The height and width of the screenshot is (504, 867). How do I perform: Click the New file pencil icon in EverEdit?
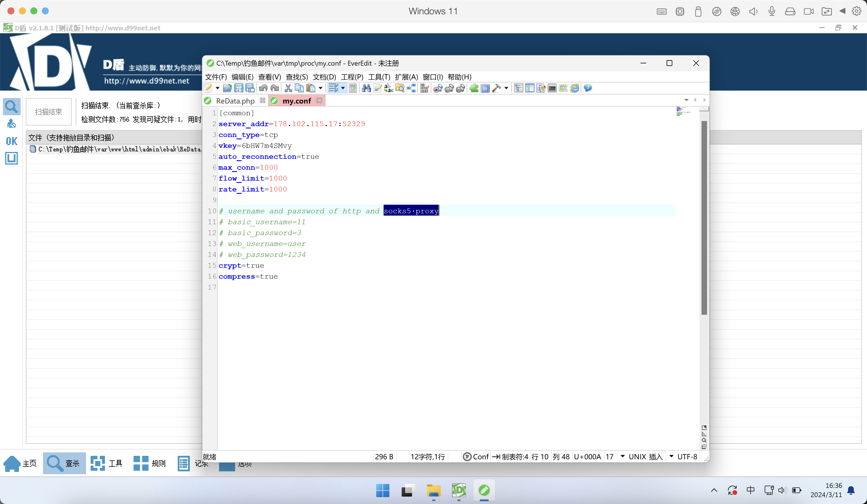pos(208,88)
